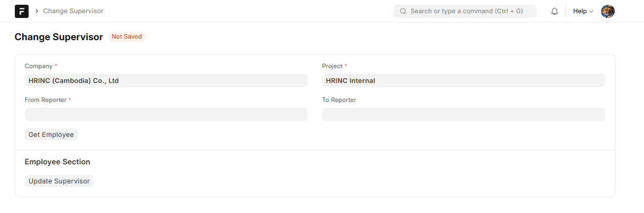This screenshot has width=644, height=213.
Task: Click the Not Saved status indicator
Action: coord(127,37)
